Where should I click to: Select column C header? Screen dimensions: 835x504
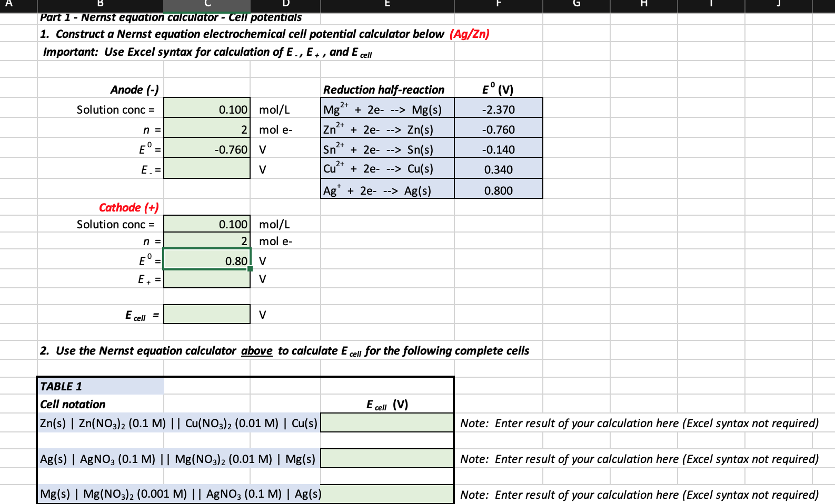207,6
